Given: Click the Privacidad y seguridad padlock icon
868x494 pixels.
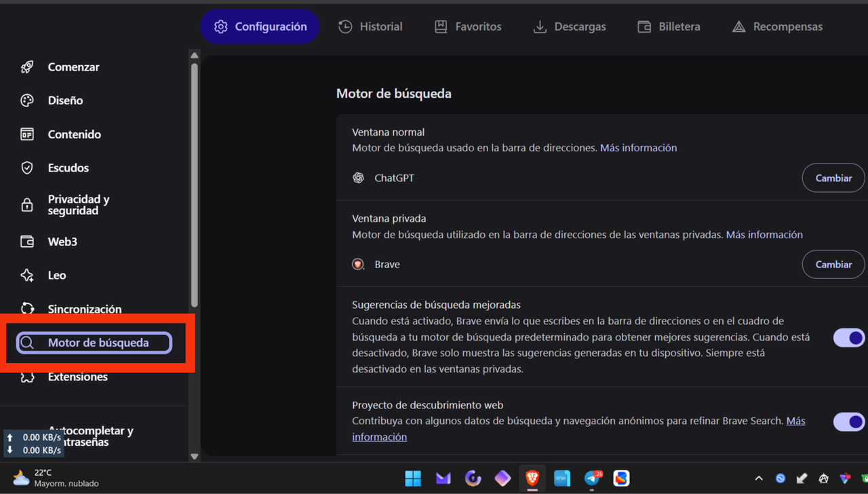Looking at the screenshot, I should pyautogui.click(x=27, y=205).
